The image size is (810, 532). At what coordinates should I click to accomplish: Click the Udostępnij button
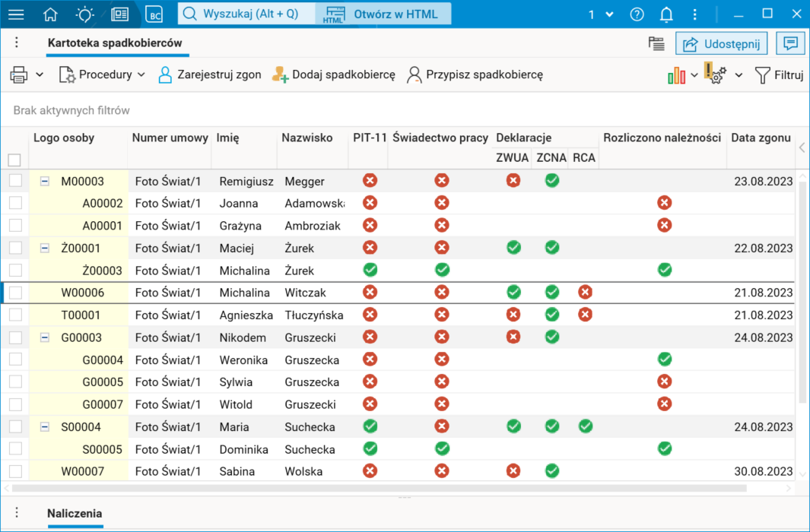point(721,43)
